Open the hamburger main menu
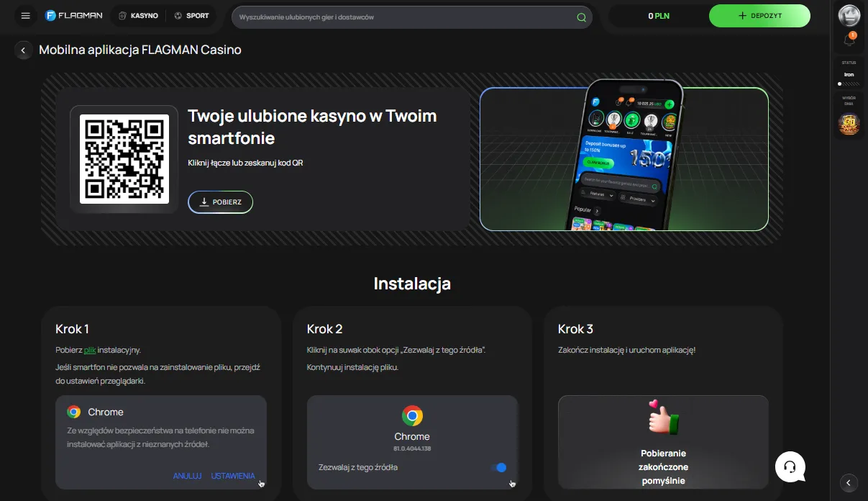868x501 pixels. tap(26, 16)
